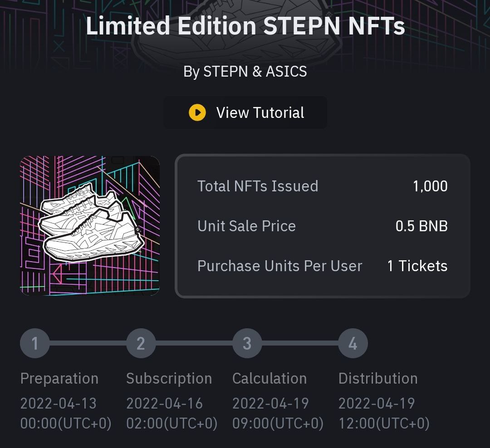Click the 1 Tickets value

(x=417, y=266)
